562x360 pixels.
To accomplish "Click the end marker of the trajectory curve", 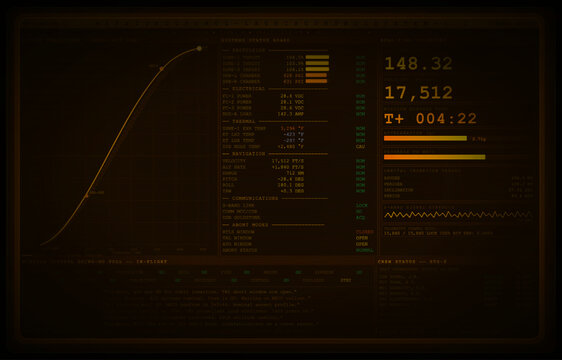I will 199,48.
